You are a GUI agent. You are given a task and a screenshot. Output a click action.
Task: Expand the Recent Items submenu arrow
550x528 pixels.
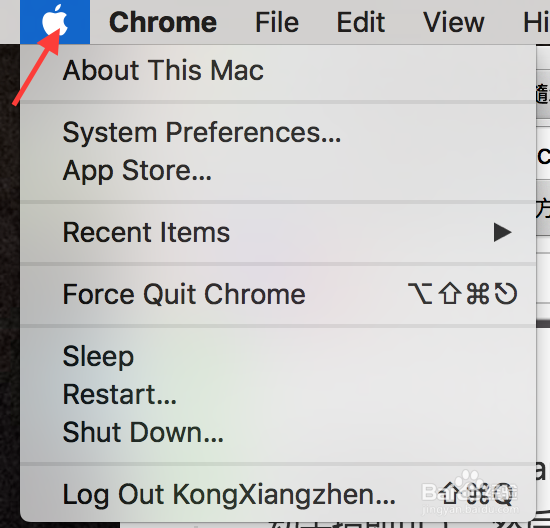click(x=502, y=232)
